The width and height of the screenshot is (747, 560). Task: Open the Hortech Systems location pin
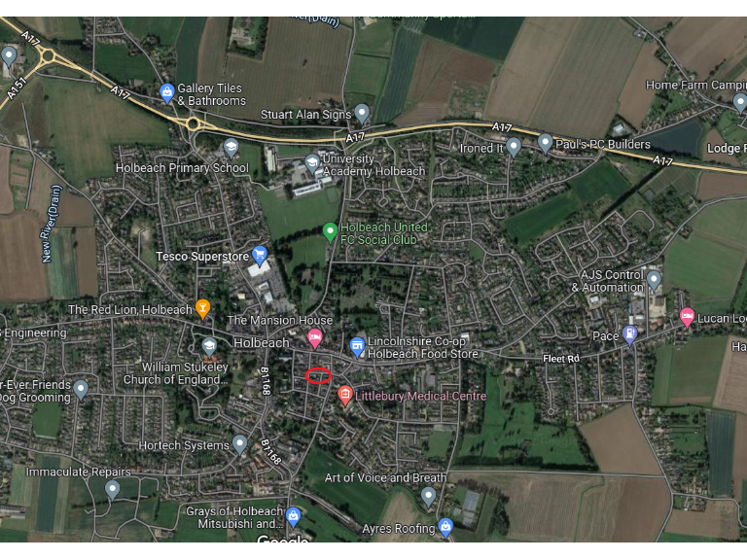point(239,444)
